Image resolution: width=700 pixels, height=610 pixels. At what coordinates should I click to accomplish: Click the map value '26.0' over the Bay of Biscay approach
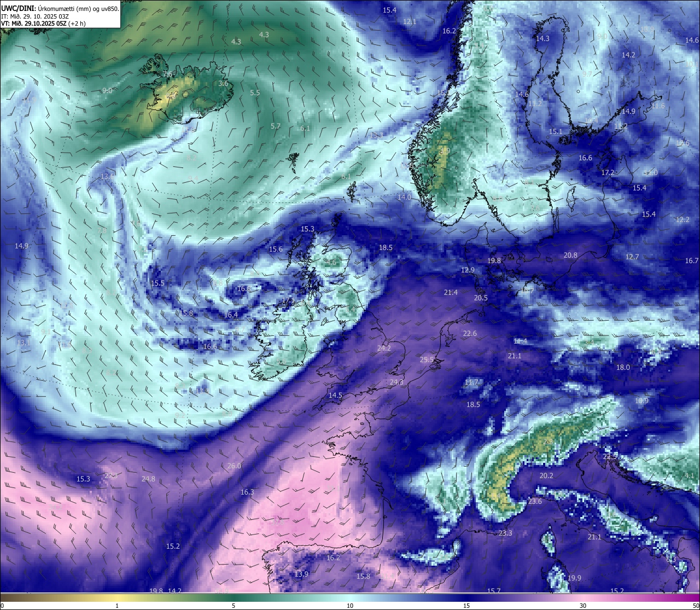pos(234,466)
